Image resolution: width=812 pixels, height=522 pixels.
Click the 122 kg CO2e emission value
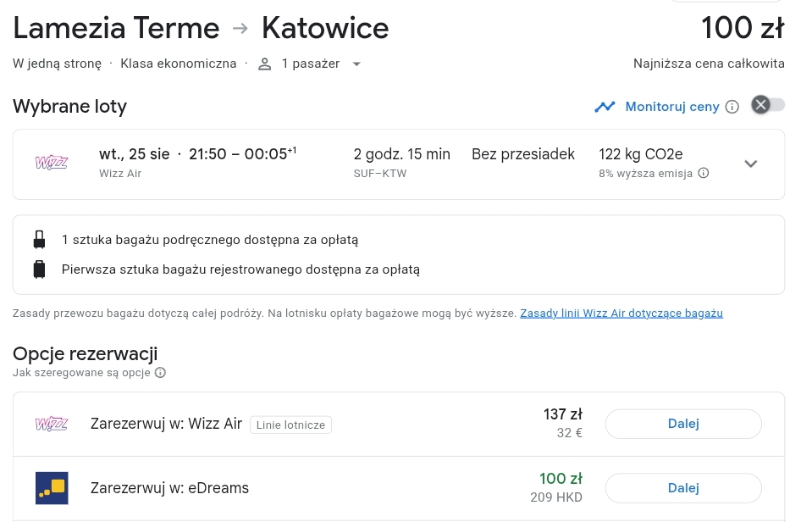[641, 154]
